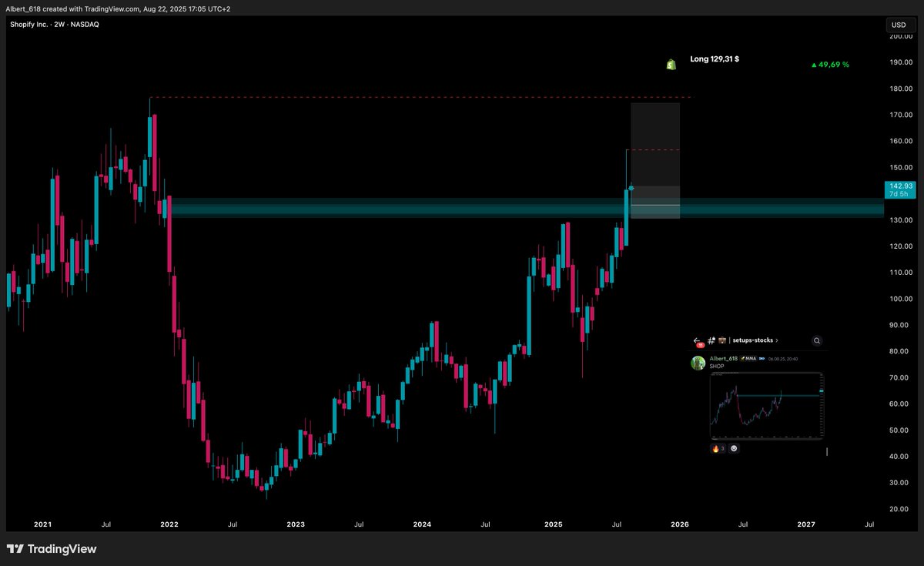The height and width of the screenshot is (566, 924).
Task: Expand the setups-stocks channel chevron
Action: coord(777,340)
